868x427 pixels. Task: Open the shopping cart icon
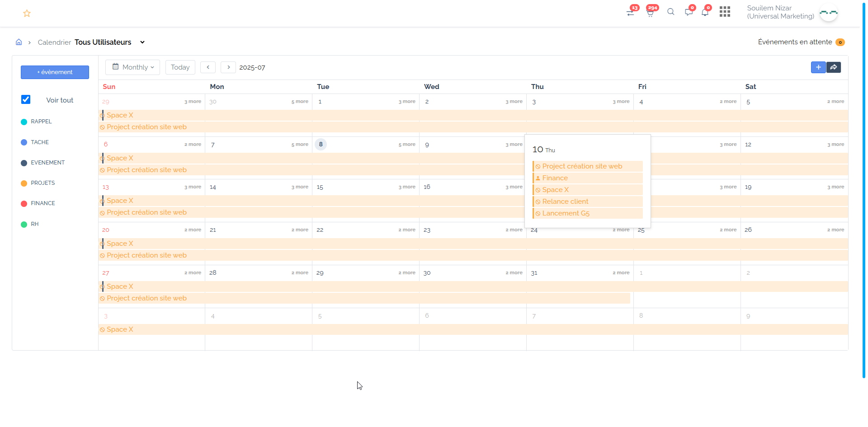click(650, 13)
